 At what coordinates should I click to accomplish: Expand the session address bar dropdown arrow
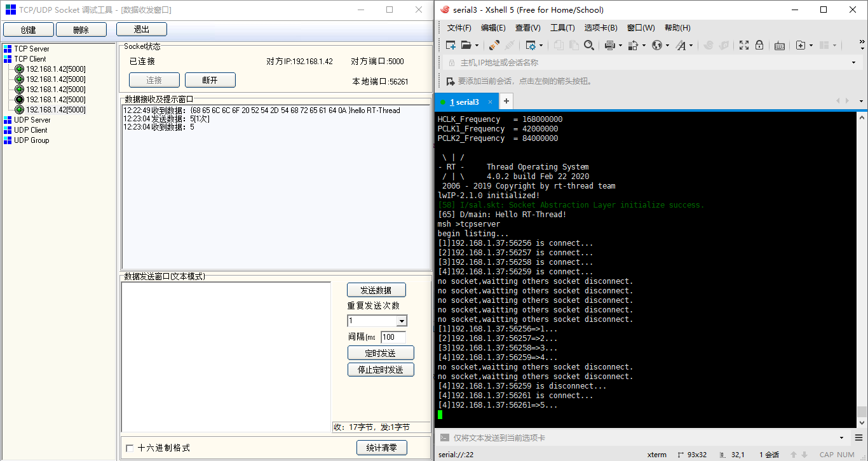tap(855, 62)
